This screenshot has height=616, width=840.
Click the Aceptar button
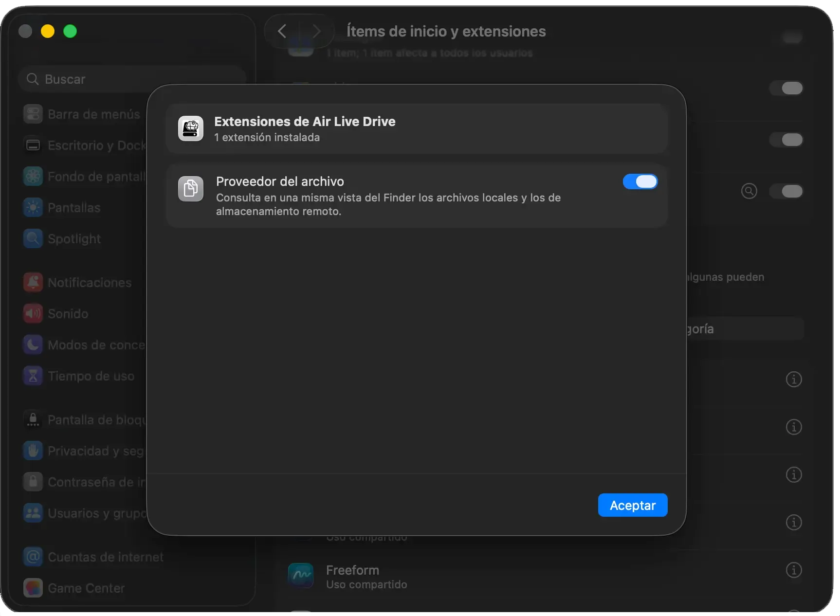coord(633,505)
